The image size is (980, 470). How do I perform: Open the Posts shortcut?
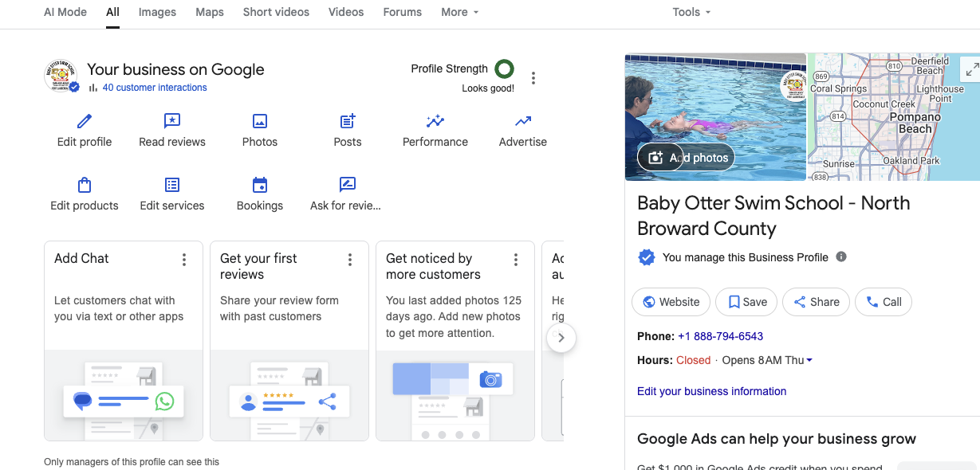point(348,131)
